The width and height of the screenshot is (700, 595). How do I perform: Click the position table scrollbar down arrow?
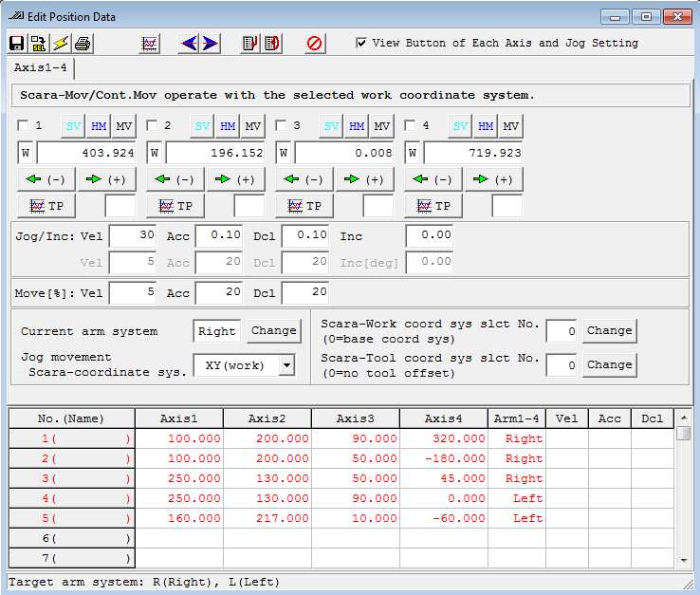pos(684,560)
